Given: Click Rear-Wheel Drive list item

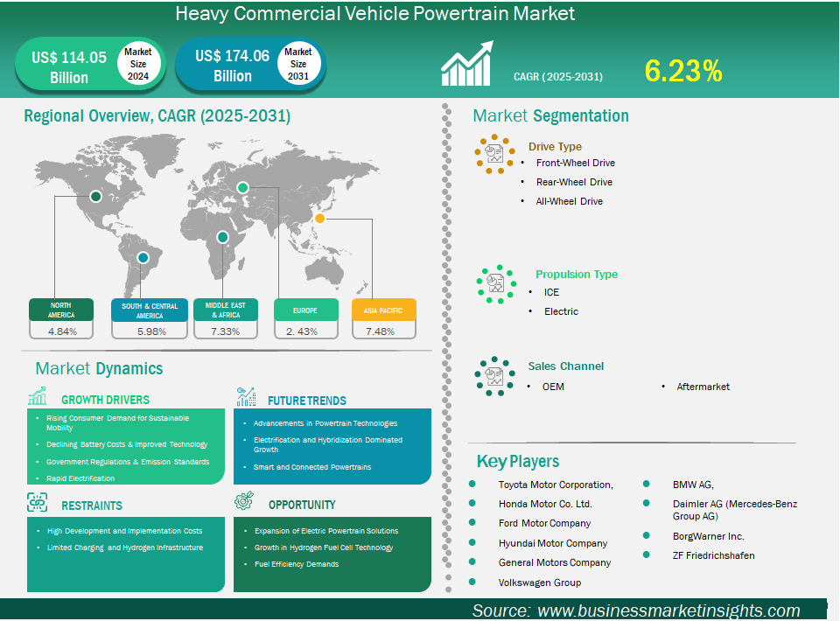Looking at the screenshot, I should pos(574,182).
